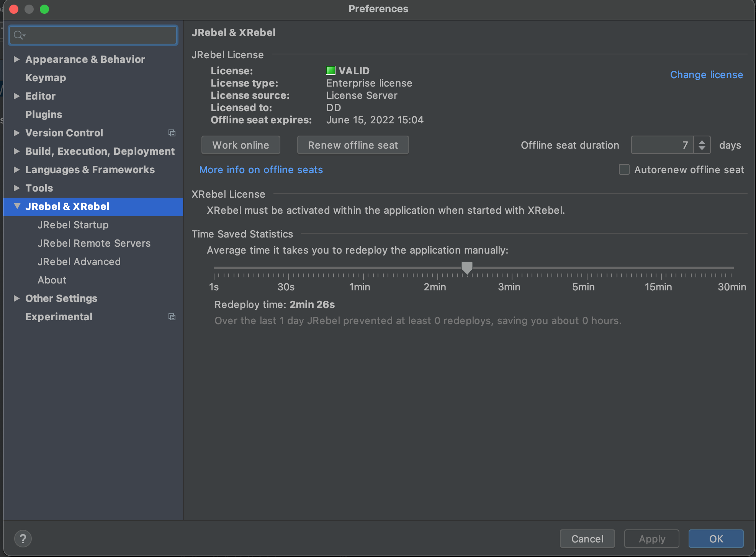Open the Experimental settings page

59,317
